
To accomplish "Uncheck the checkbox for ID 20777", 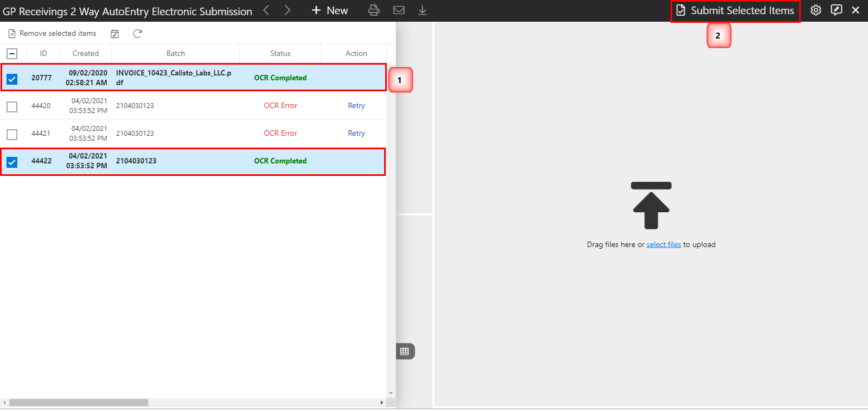I will click(12, 79).
